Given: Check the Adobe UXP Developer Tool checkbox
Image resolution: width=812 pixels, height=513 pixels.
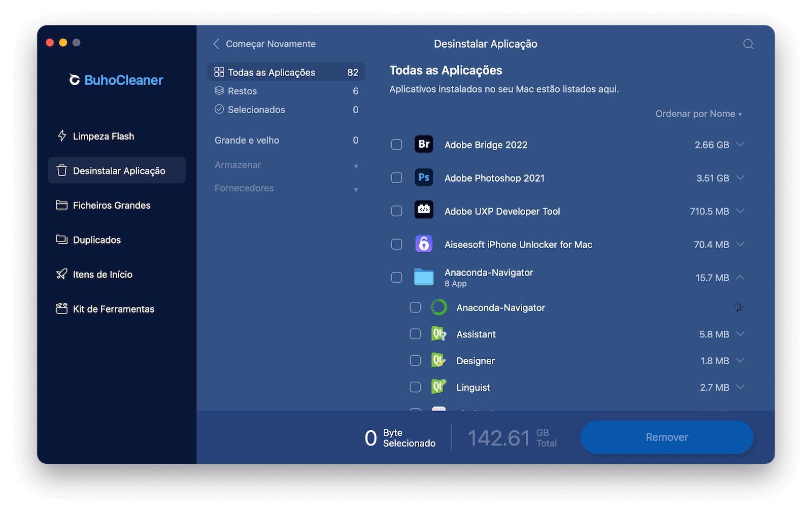Looking at the screenshot, I should (397, 211).
